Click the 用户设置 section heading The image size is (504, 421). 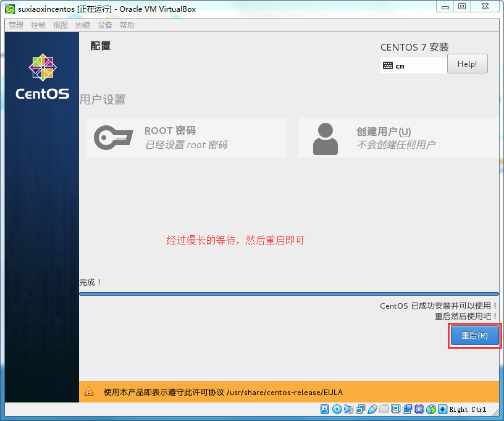pyautogui.click(x=103, y=99)
